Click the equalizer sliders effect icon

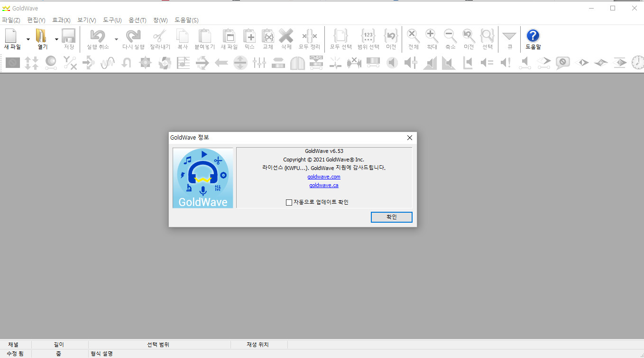(259, 62)
